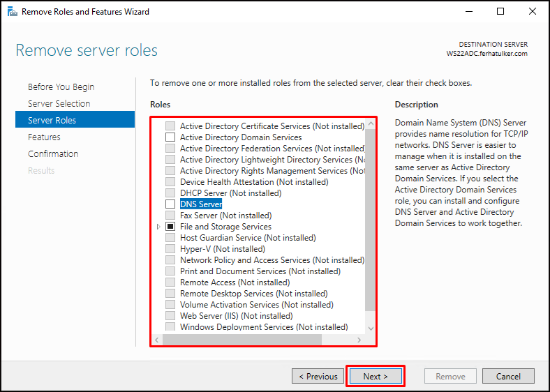The height and width of the screenshot is (392, 550).
Task: Select Windows Deployment Services (Not installed) row
Action: point(264,327)
